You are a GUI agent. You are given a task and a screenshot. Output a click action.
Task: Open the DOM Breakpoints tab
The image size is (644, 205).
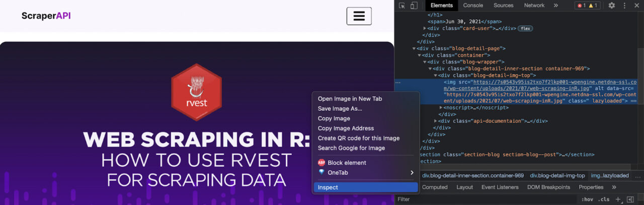548,187
